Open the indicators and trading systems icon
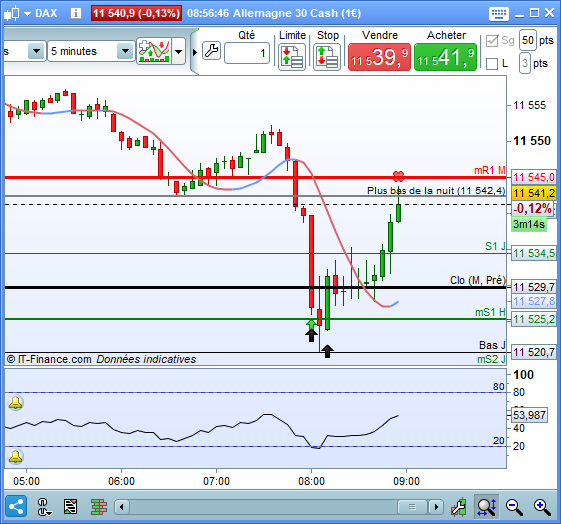This screenshot has width=561, height=524. coord(154,52)
